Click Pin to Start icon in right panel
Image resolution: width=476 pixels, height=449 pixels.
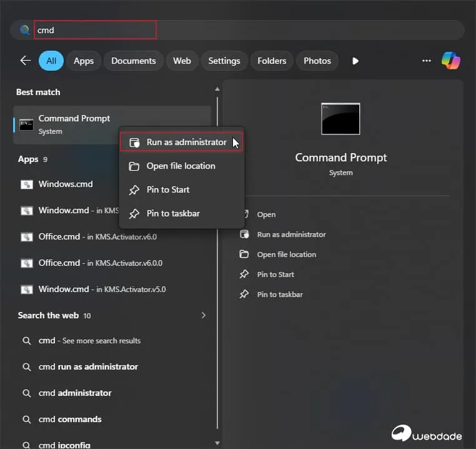point(244,275)
